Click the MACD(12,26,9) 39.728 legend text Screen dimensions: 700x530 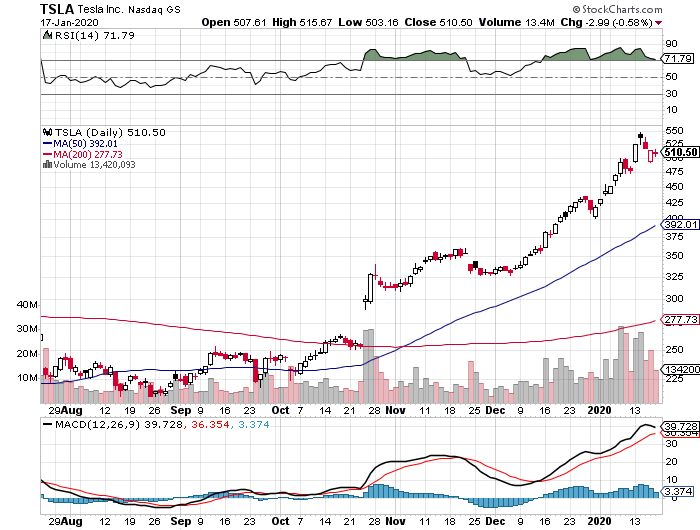[x=119, y=425]
